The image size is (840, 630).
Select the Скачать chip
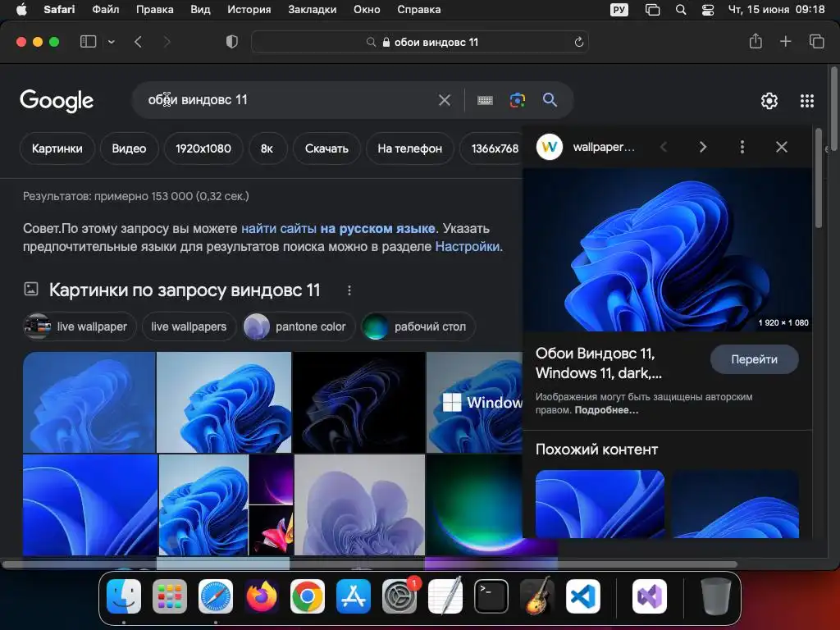(x=326, y=148)
